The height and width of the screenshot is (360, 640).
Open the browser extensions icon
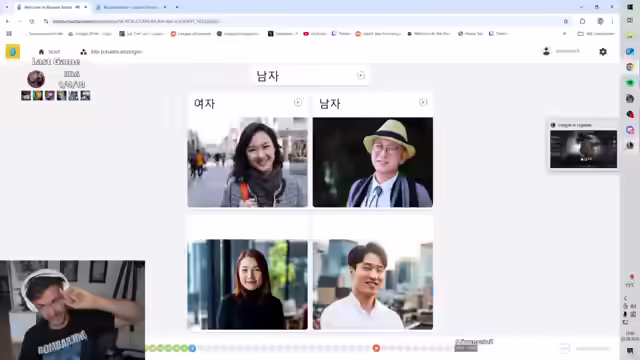(582, 21)
